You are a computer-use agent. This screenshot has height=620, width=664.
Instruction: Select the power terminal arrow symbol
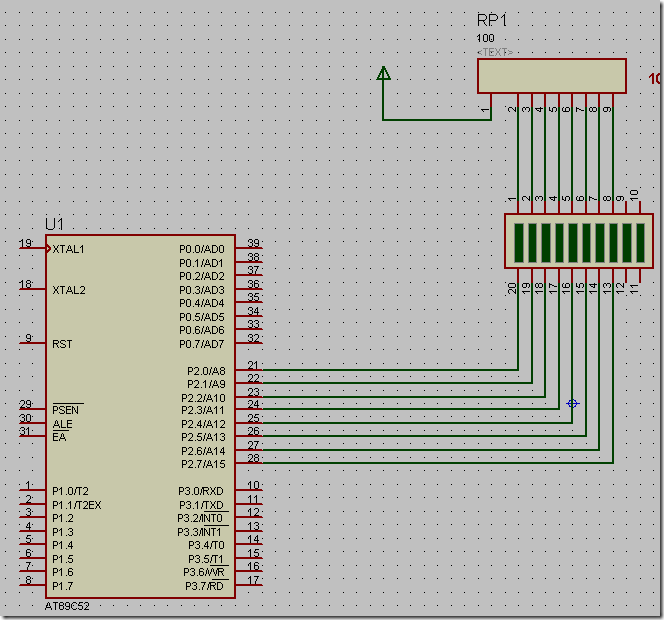(x=383, y=73)
